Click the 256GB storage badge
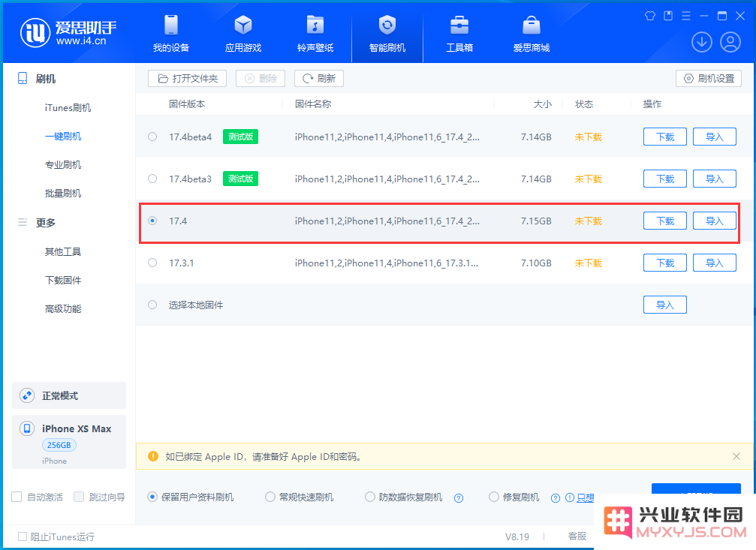 click(59, 445)
